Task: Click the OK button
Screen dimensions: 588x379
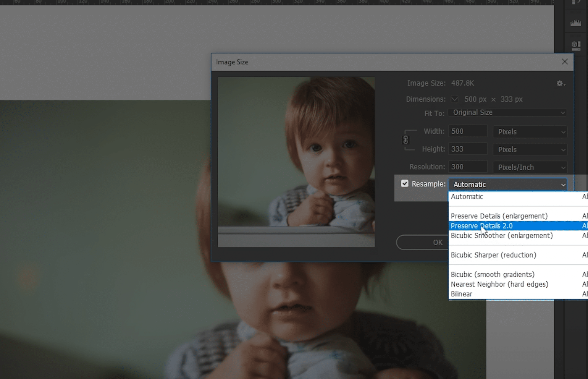Action: [423, 243]
